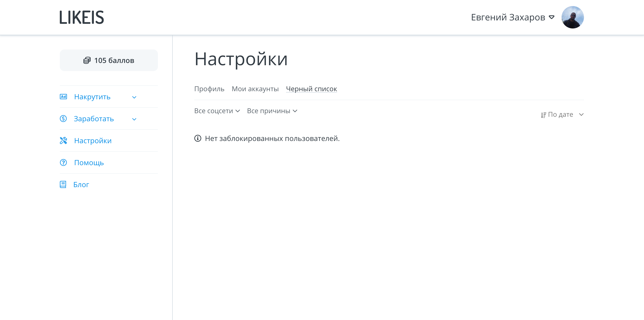Open the Заработать sidebar item
This screenshot has width=644, height=320.
pyautogui.click(x=94, y=119)
